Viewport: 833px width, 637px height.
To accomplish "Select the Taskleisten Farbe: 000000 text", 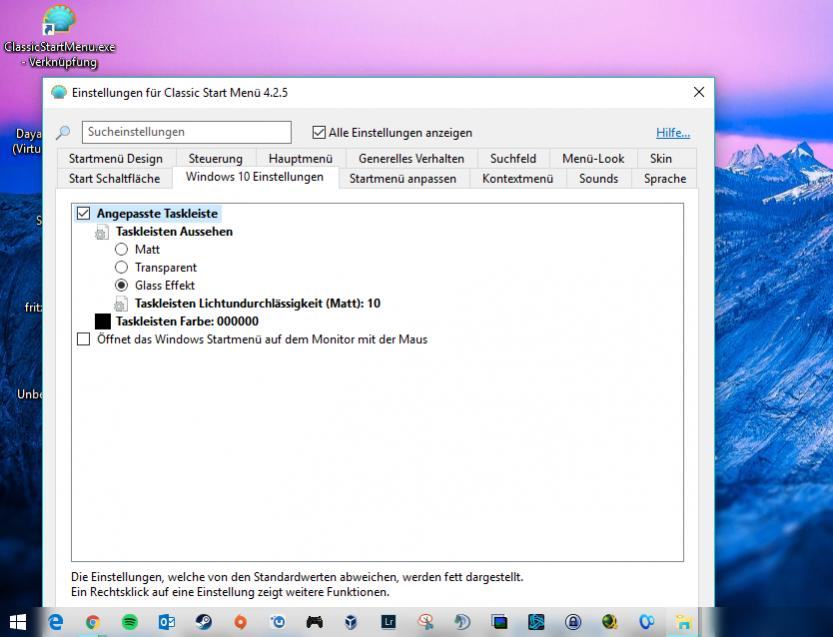I will coord(187,321).
